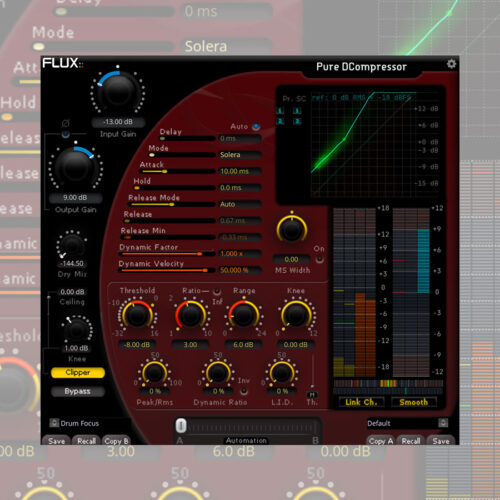Toggle SC channel 1 in the curve display
500x500 pixels.
coord(297,111)
